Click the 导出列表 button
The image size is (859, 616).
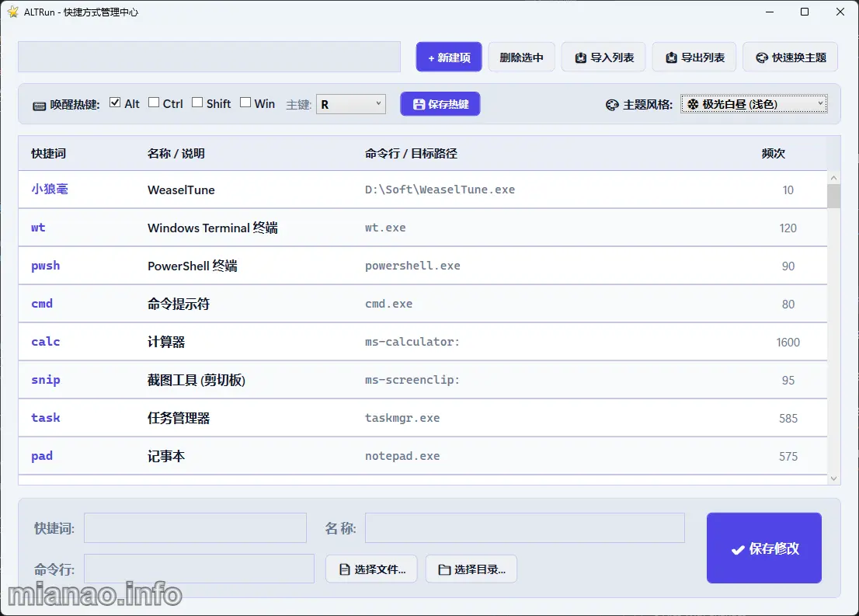tap(694, 57)
